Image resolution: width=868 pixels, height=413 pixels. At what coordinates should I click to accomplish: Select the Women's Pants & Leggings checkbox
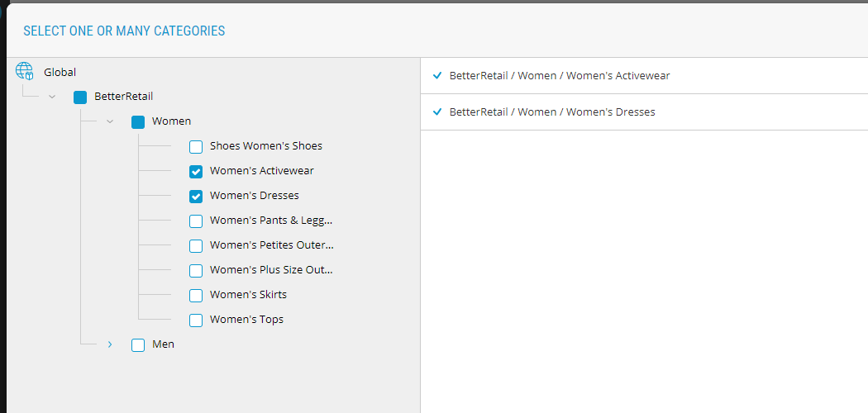pos(196,221)
